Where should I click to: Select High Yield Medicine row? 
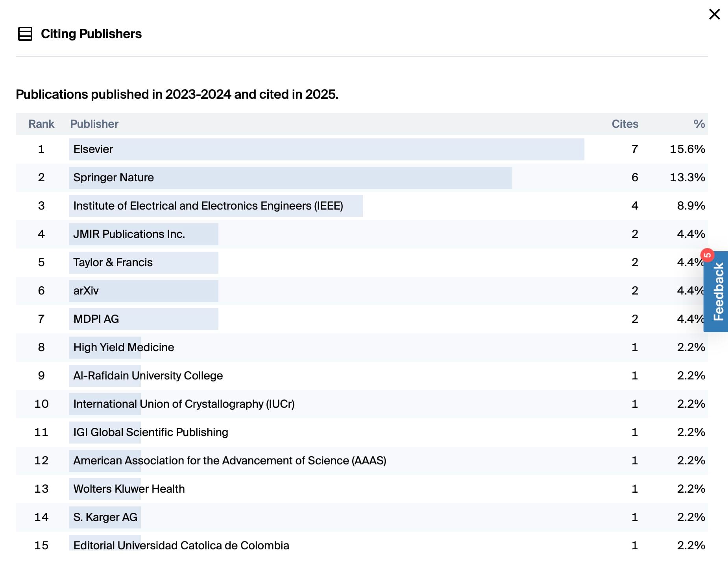(x=362, y=348)
